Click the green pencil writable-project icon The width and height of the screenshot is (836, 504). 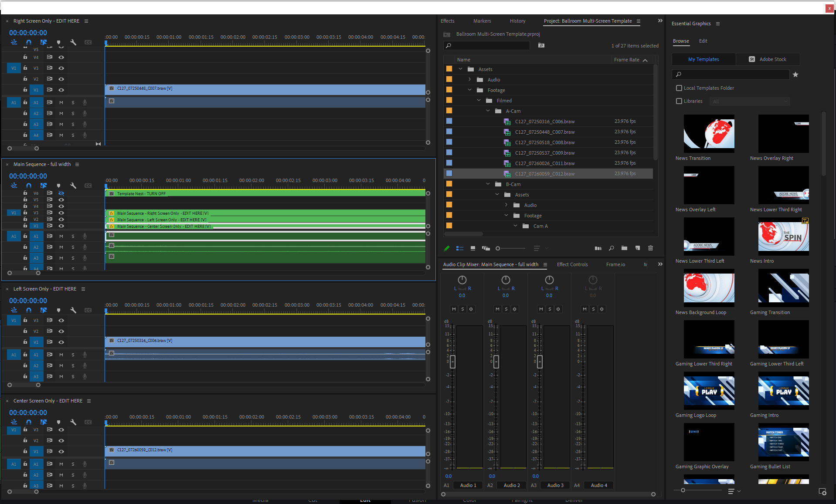click(x=446, y=248)
